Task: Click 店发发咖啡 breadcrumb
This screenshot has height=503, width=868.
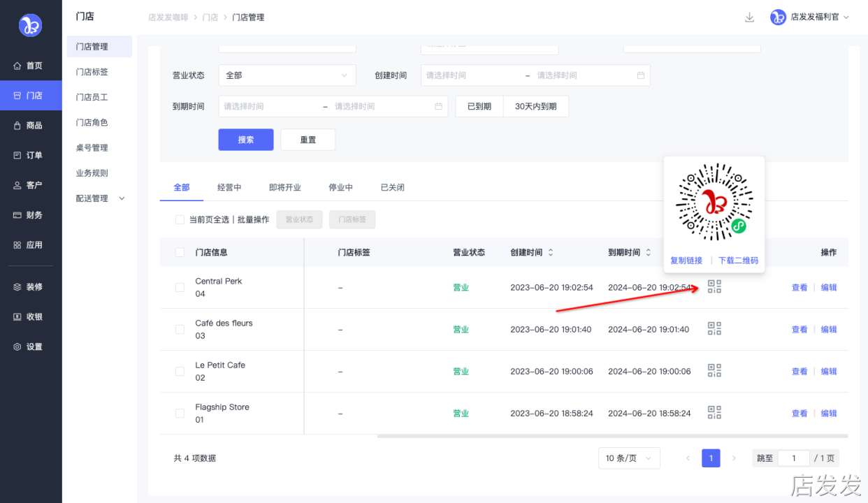Action: [168, 17]
